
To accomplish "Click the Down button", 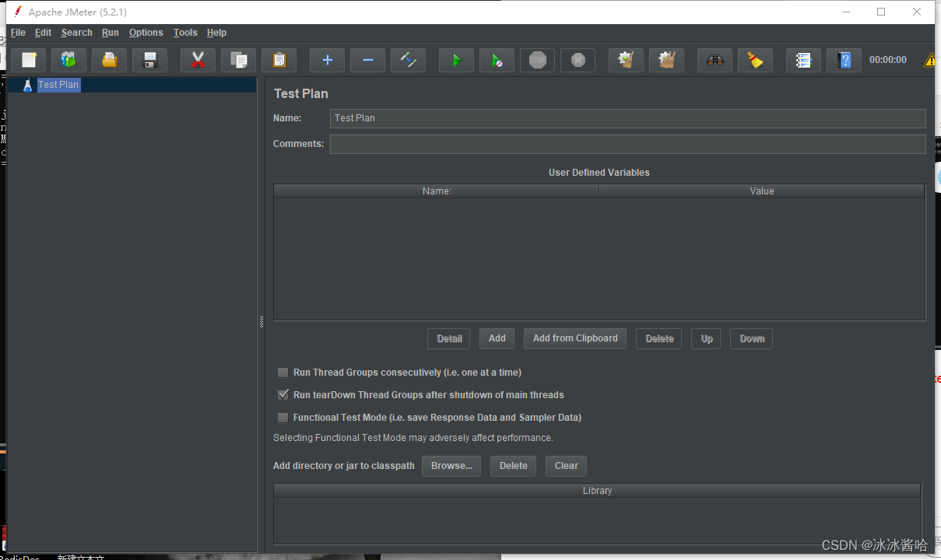I will (752, 338).
